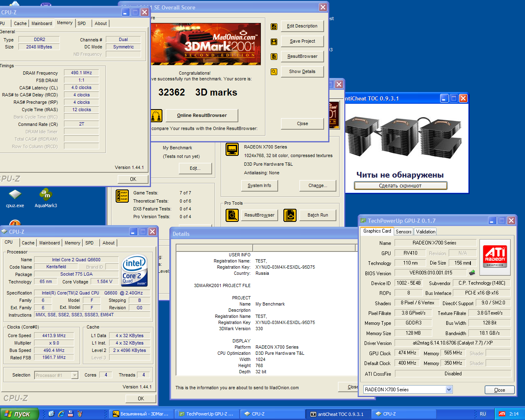Click the Online ResultBrowser icon in the score window
This screenshot has width=525, height=420.
(156, 116)
